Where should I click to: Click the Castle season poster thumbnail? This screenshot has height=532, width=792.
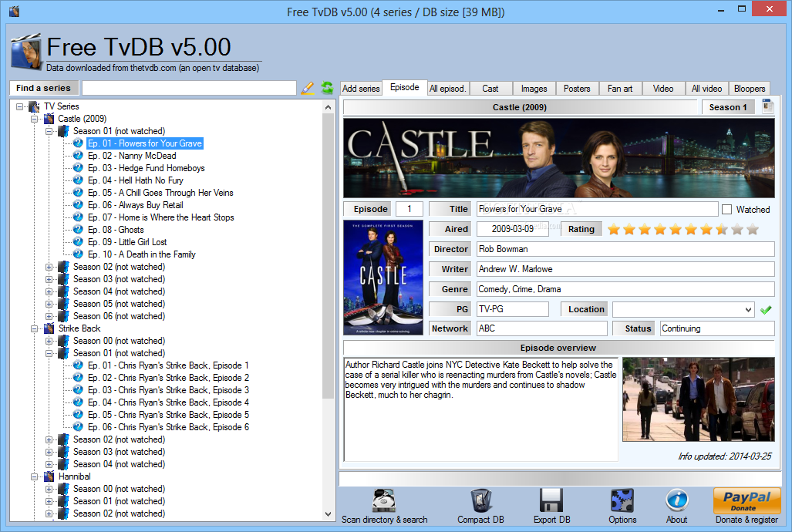(x=383, y=278)
